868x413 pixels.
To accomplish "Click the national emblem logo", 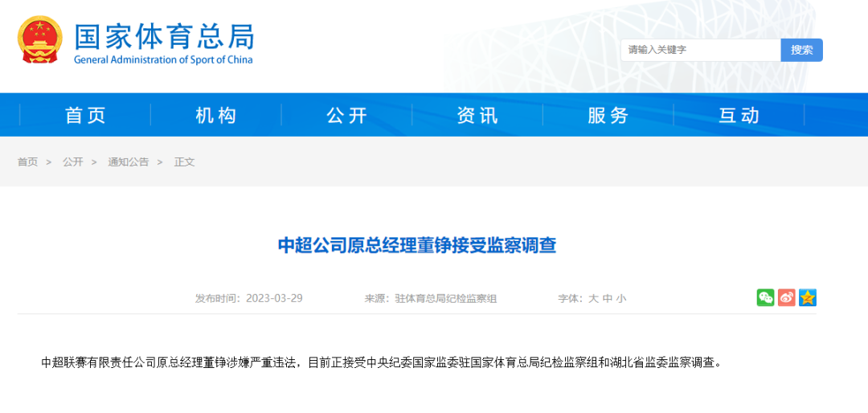I will point(40,39).
